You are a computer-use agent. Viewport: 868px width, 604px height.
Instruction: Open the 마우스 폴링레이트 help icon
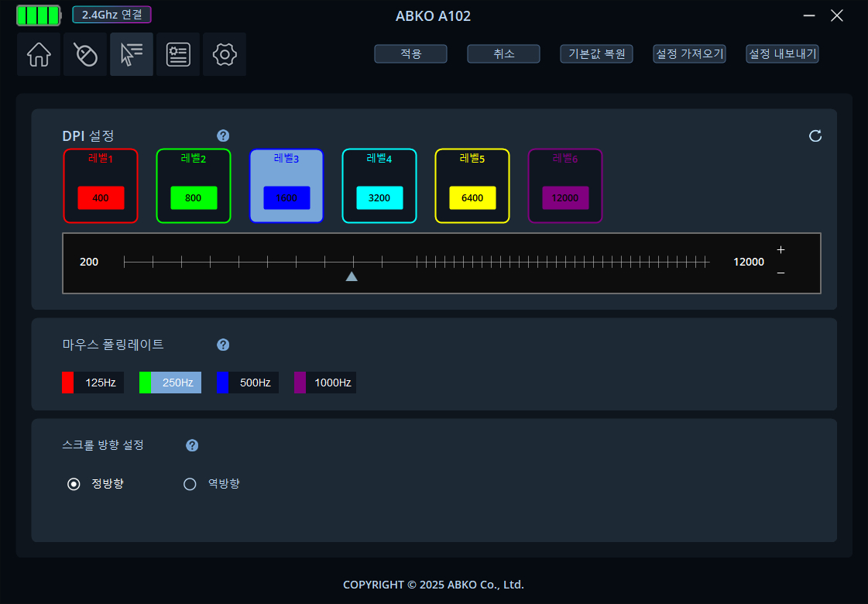point(223,345)
